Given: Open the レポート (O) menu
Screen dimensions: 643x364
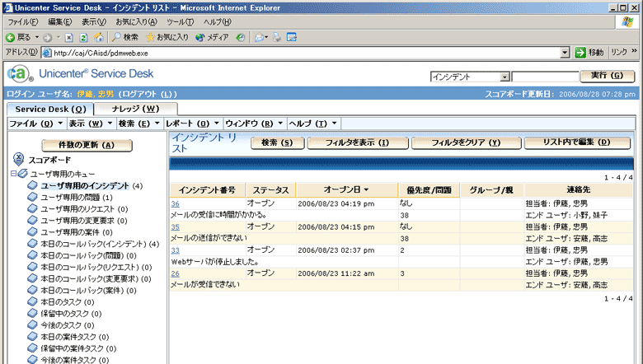Looking at the screenshot, I should click(x=190, y=124).
